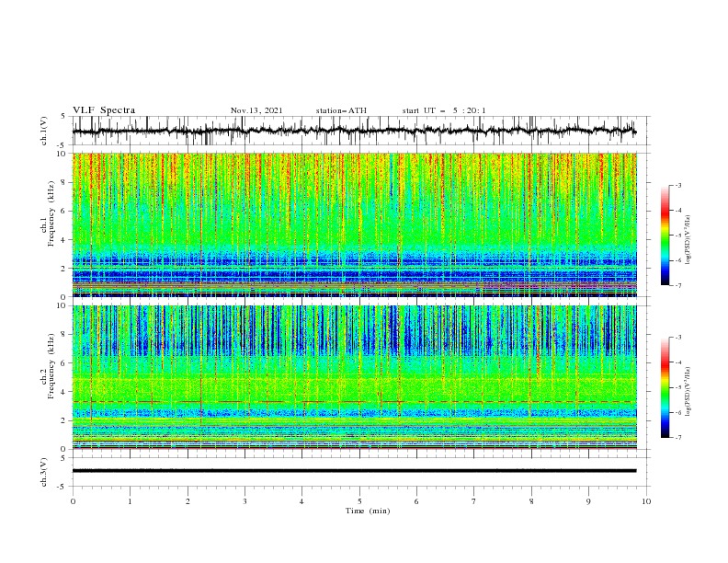Viewport: 728px width, 563px height.
Task: Click the time axis tick label "9"
Action: pyautogui.click(x=588, y=501)
